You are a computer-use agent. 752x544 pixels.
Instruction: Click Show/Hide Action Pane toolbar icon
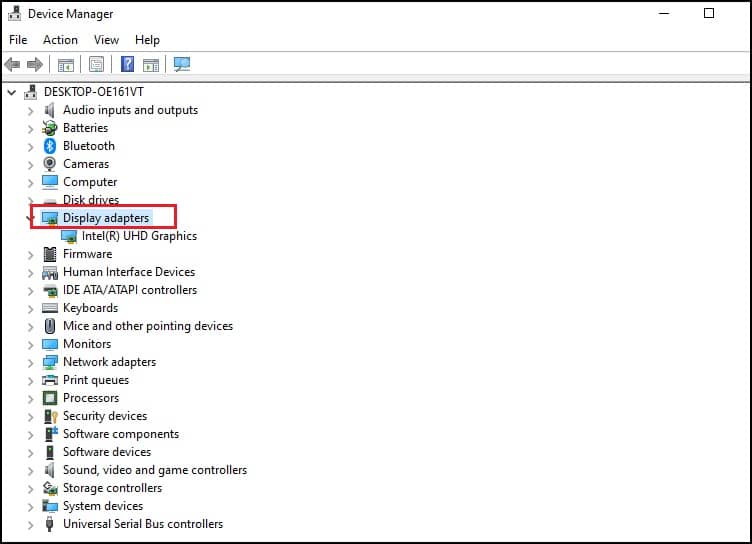click(151, 64)
